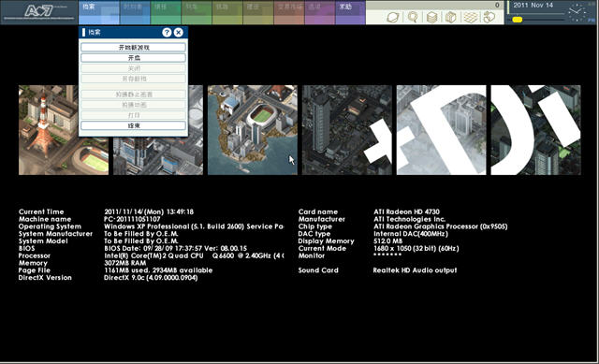Click the BIOS date value text

tap(175, 248)
